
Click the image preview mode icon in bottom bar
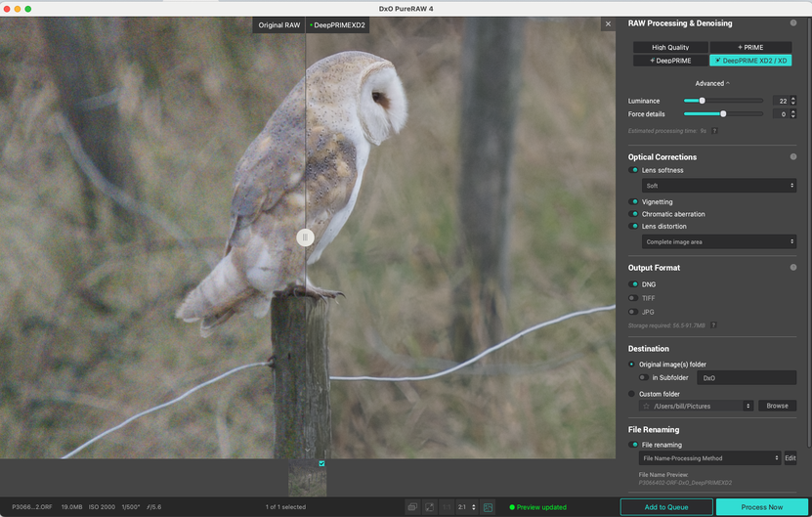[488, 507]
